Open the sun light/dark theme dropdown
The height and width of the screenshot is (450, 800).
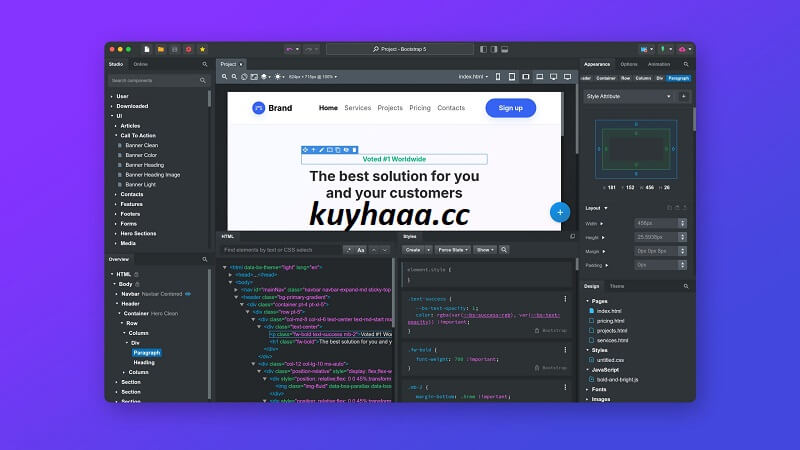(x=279, y=77)
